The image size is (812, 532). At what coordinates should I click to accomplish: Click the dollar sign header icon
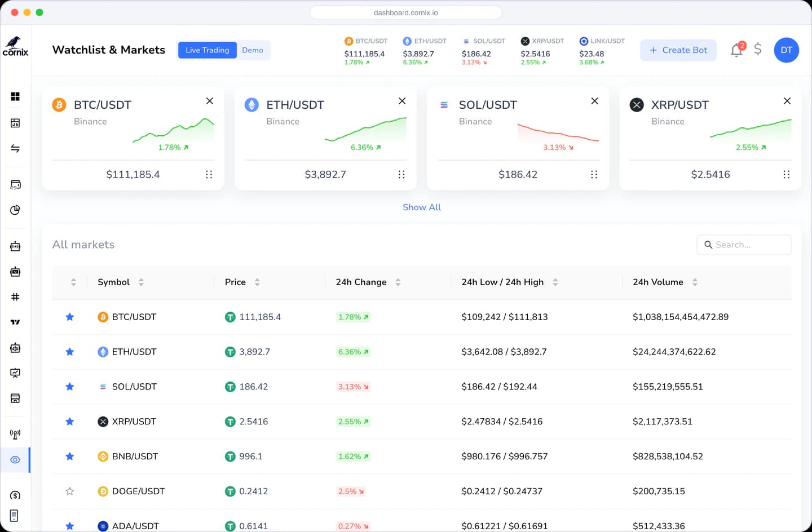coord(758,50)
